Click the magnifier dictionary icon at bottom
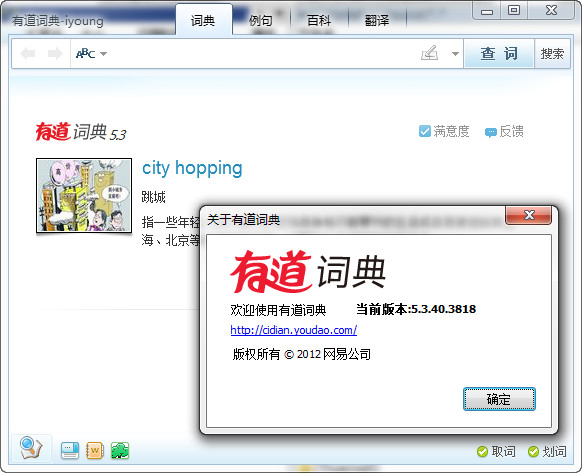Image resolution: width=582 pixels, height=473 pixels. click(31, 448)
